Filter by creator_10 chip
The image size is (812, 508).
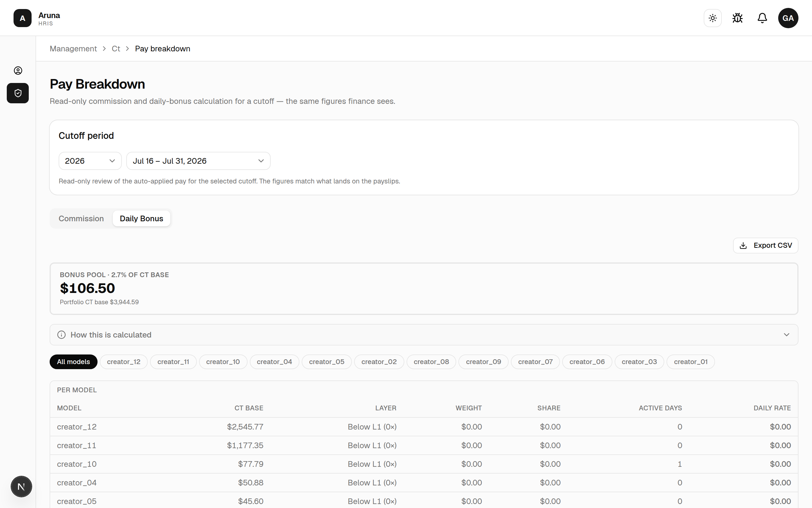click(x=223, y=362)
